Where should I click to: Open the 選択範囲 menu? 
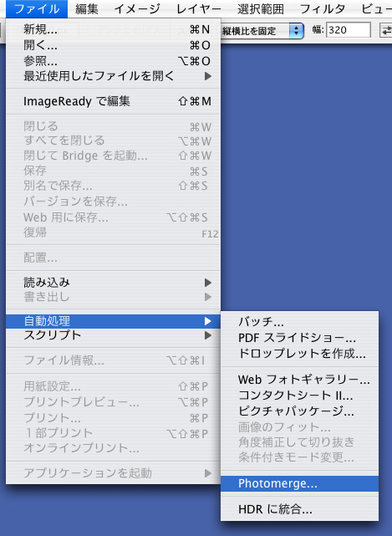pyautogui.click(x=261, y=9)
